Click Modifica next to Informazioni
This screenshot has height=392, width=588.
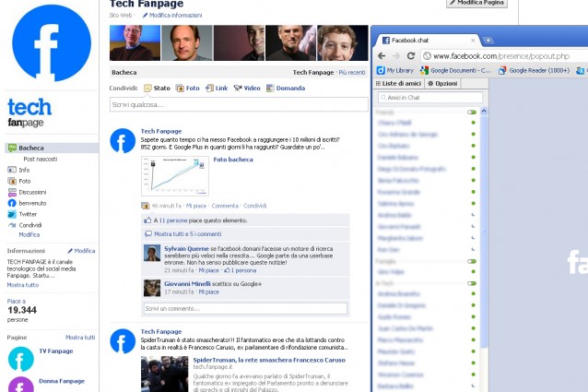(81, 251)
